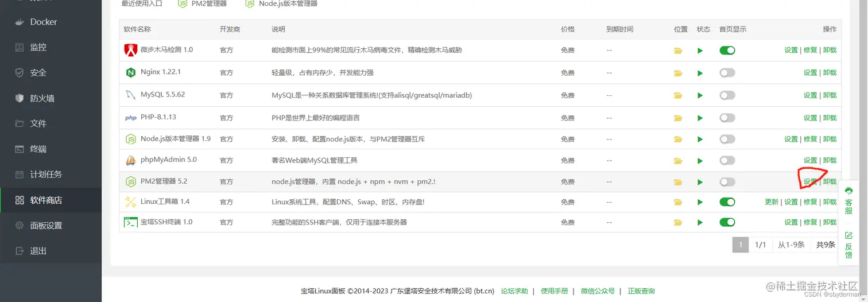The image size is (868, 302).
Task: Open 反馈 feedback floating button
Action: coord(849,245)
